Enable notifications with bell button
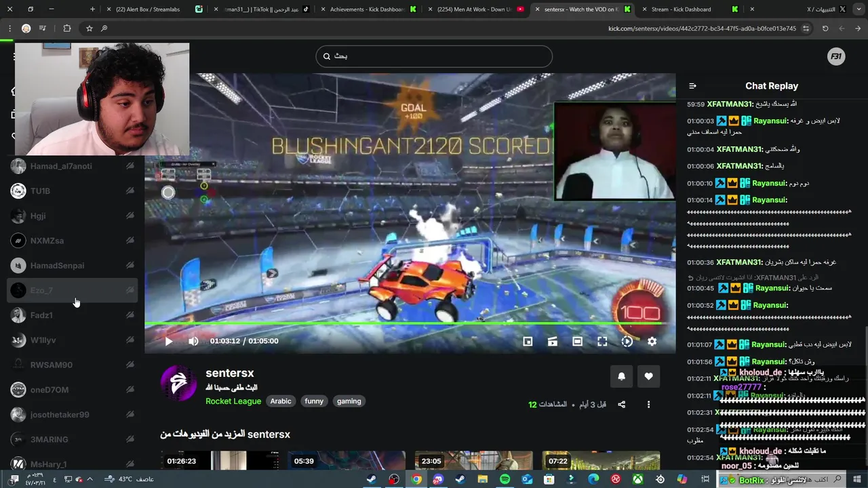The width and height of the screenshot is (868, 488). 621,376
